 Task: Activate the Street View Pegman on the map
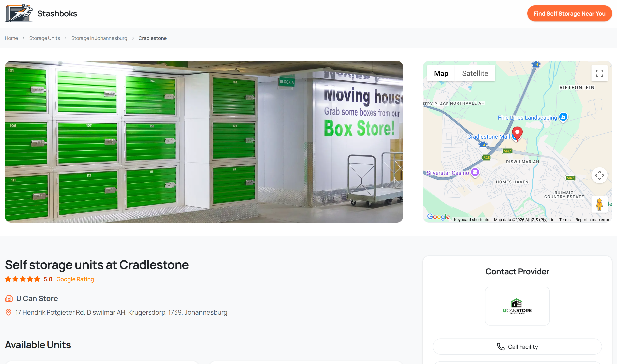coord(599,204)
